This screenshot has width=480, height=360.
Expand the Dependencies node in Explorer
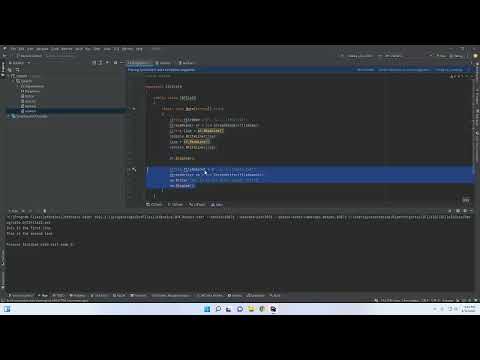[x=18, y=86]
